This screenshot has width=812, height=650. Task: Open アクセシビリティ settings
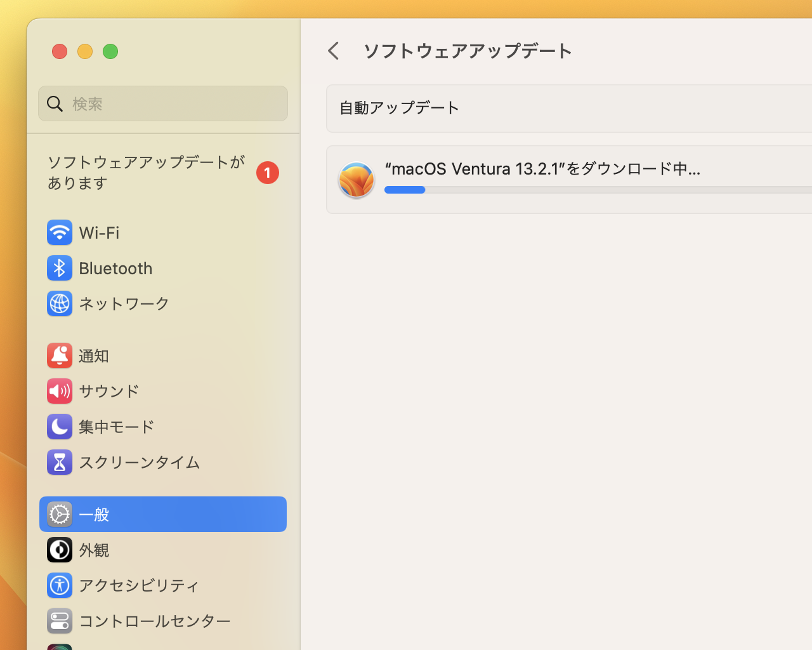122,585
